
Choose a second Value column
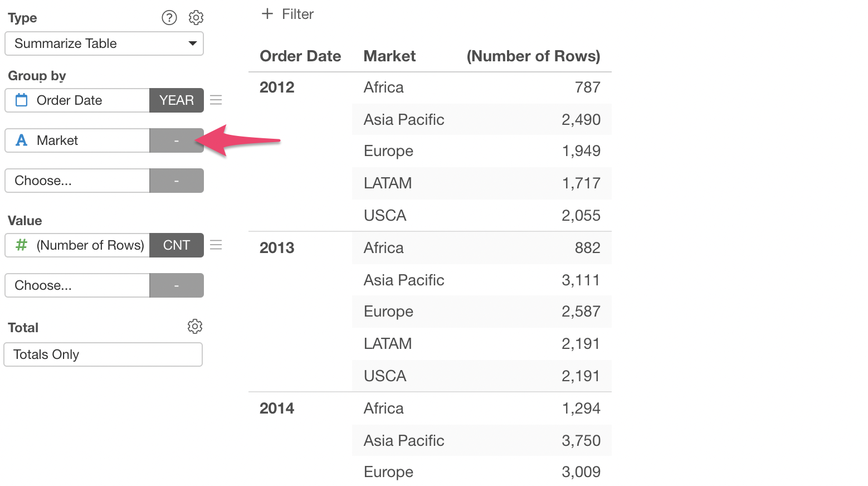click(x=77, y=285)
